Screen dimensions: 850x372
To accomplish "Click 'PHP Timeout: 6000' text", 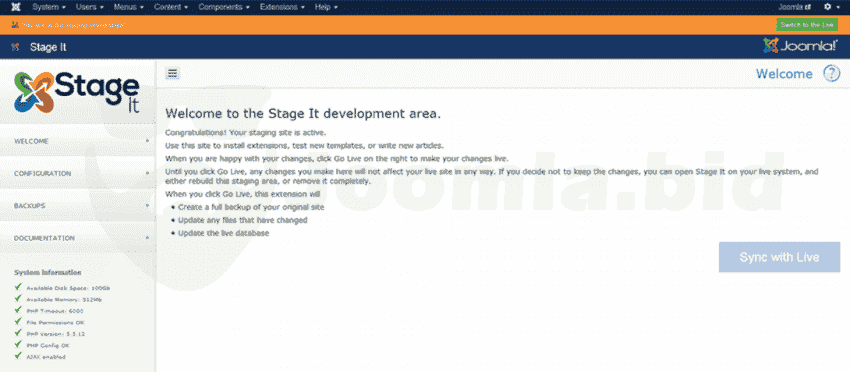I will coord(55,311).
